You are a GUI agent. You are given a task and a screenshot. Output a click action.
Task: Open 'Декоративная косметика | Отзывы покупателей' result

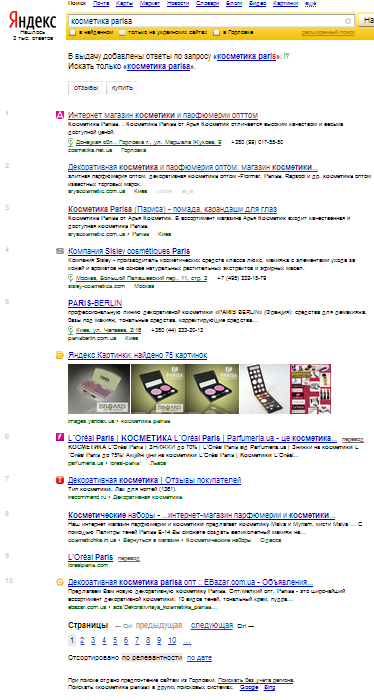(x=154, y=480)
